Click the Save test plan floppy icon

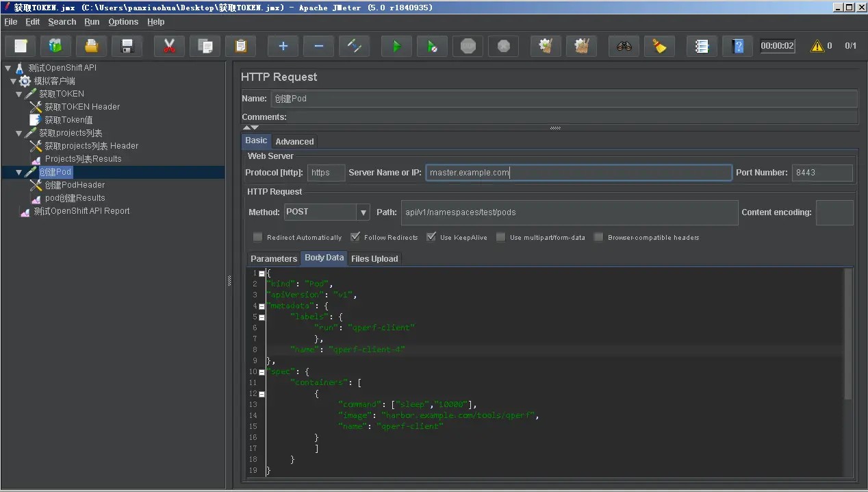(x=127, y=47)
